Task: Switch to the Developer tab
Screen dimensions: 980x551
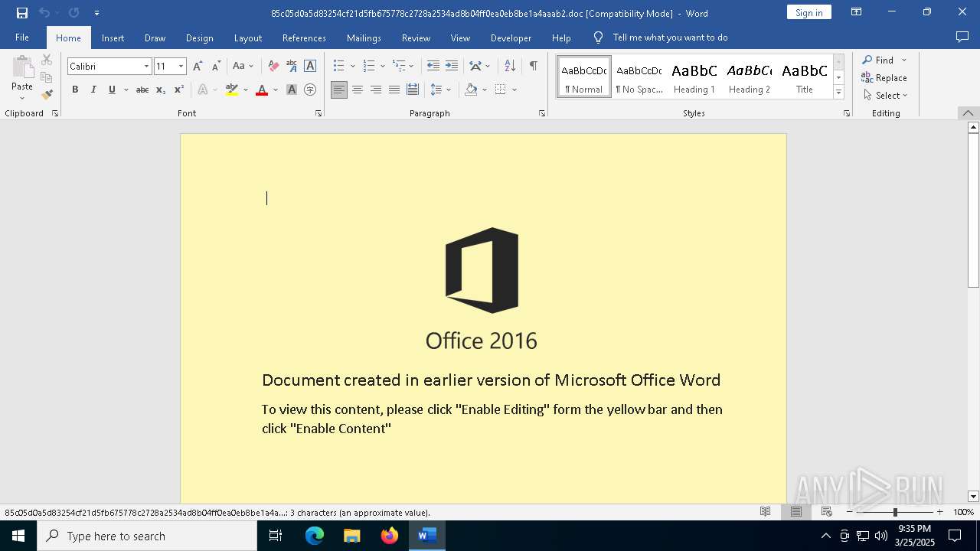Action: (x=511, y=37)
